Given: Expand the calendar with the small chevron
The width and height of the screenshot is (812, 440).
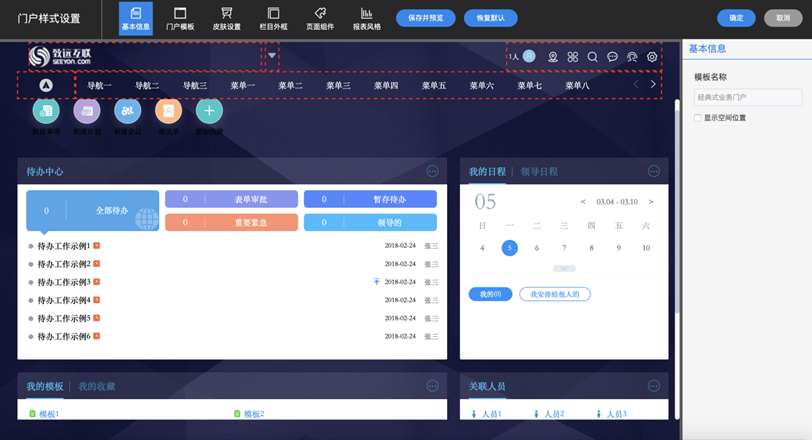Looking at the screenshot, I should [x=564, y=268].
